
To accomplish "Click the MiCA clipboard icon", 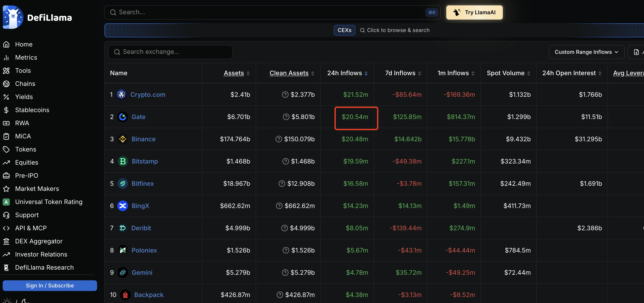I will [x=6, y=136].
